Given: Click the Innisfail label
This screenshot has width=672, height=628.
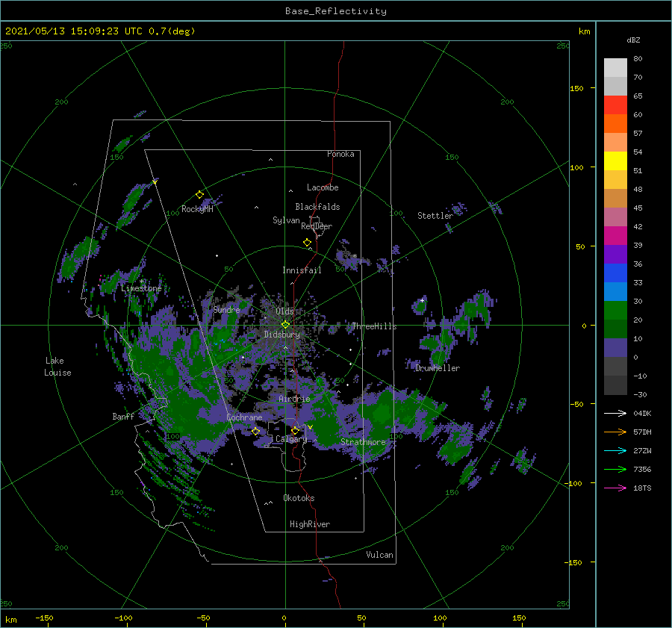Looking at the screenshot, I should pyautogui.click(x=302, y=270).
